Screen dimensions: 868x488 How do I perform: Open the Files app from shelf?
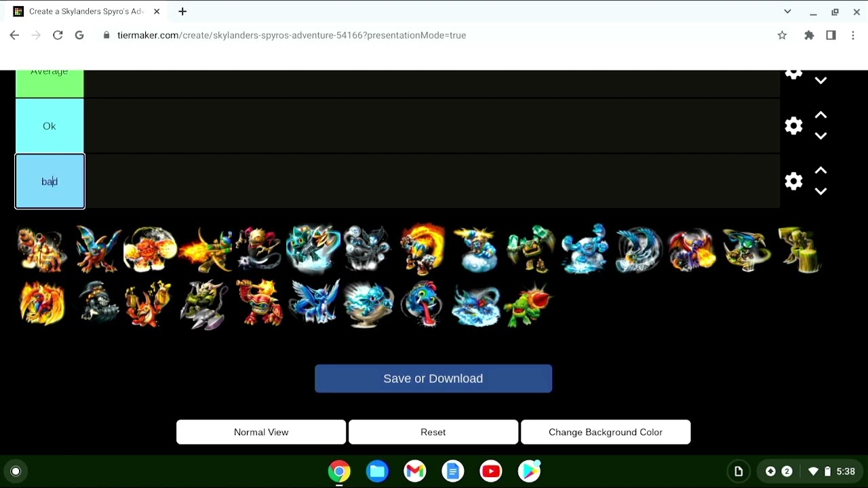point(377,471)
